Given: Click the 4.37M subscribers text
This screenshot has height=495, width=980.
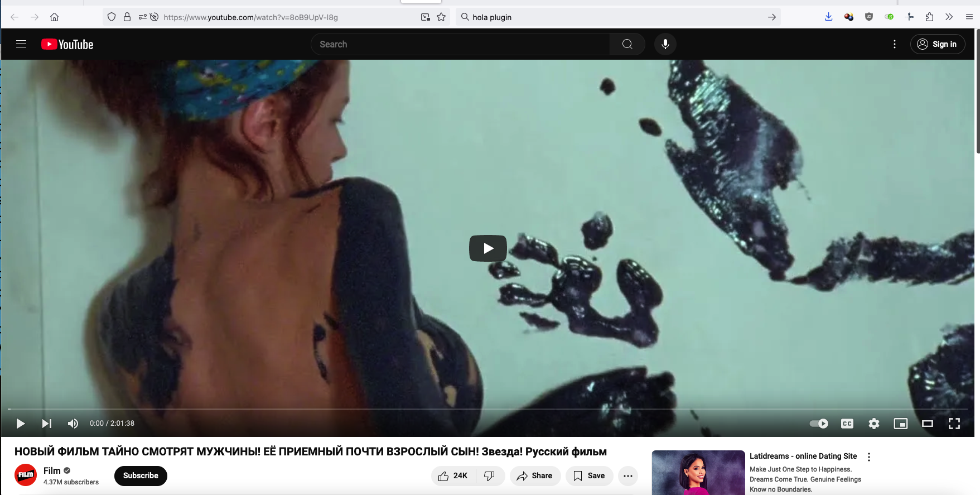Looking at the screenshot, I should [71, 482].
